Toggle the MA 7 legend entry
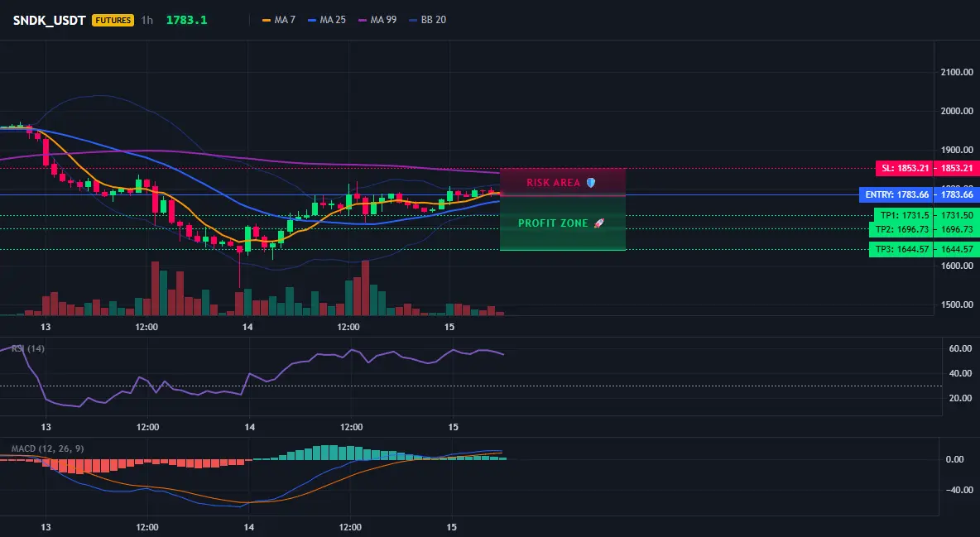The image size is (980, 537). click(x=279, y=20)
